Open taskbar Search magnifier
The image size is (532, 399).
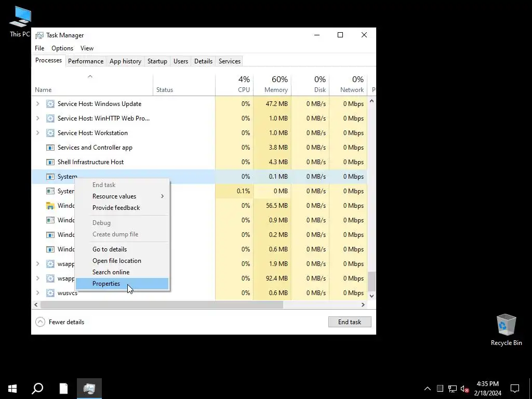pyautogui.click(x=37, y=388)
